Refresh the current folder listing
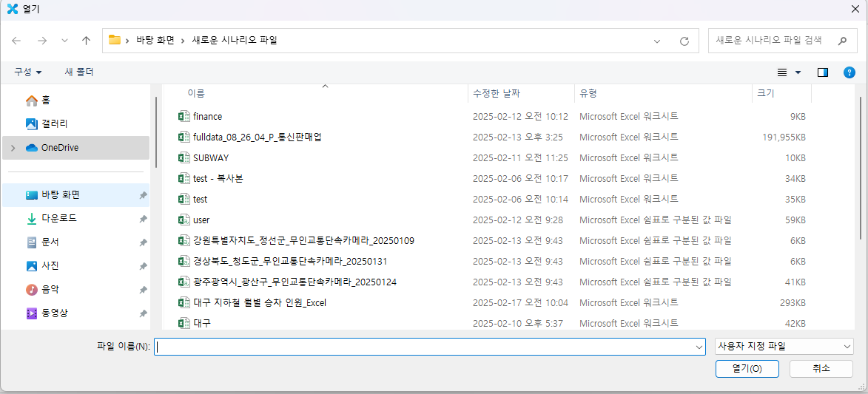Image resolution: width=868 pixels, height=394 pixels. pyautogui.click(x=684, y=41)
